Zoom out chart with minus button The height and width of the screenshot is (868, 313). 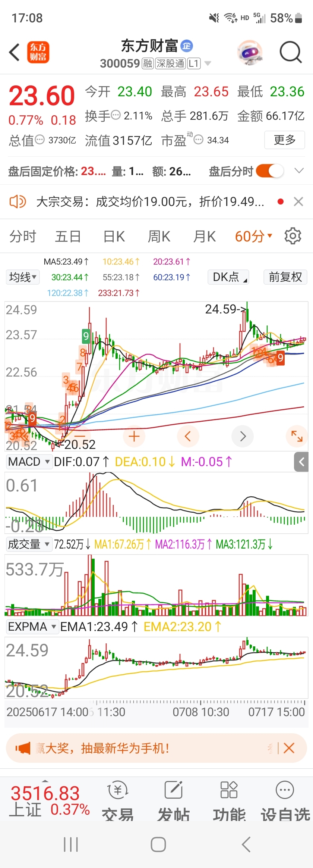point(80,436)
